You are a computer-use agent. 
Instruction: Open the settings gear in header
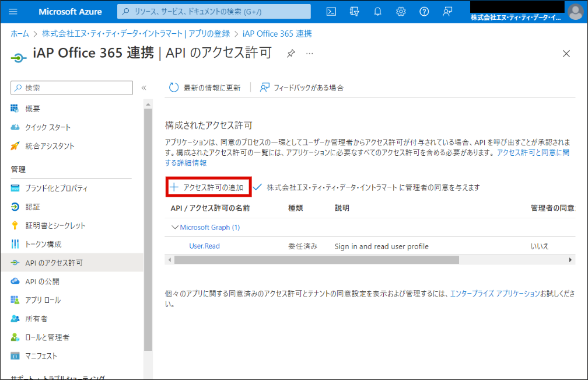coord(401,12)
